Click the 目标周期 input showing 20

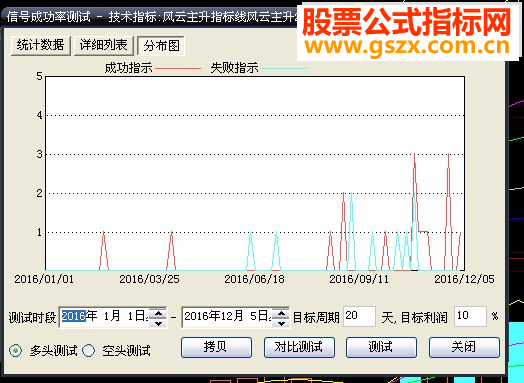[x=360, y=316]
